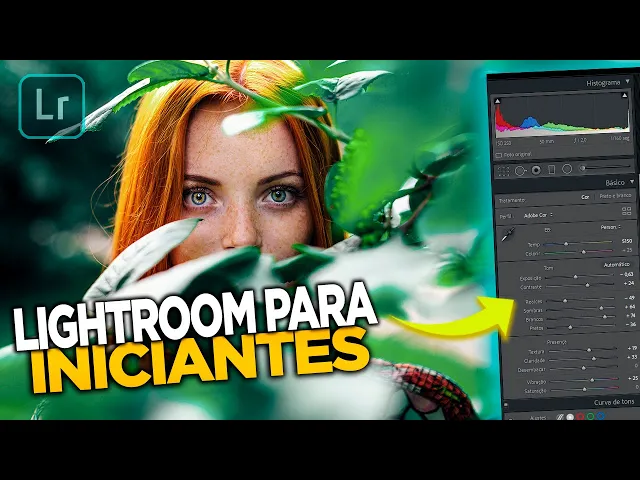Select the red eye correction tool icon

click(536, 170)
